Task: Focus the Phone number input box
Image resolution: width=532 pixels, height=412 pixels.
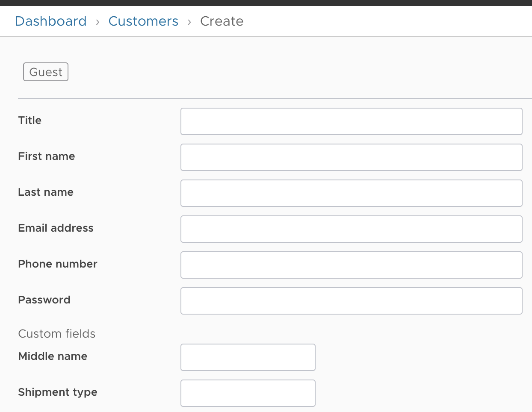Action: [x=351, y=265]
